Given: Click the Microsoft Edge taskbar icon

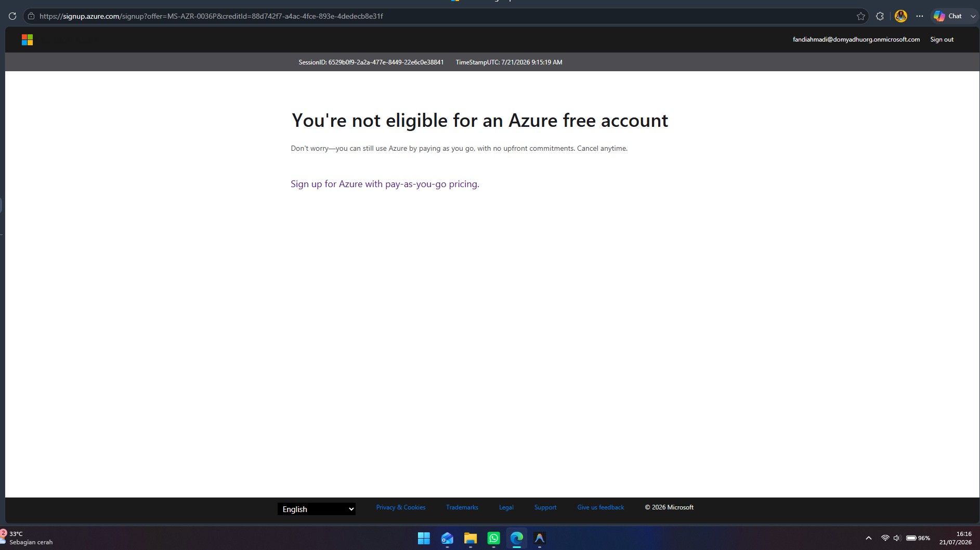Looking at the screenshot, I should click(517, 538).
